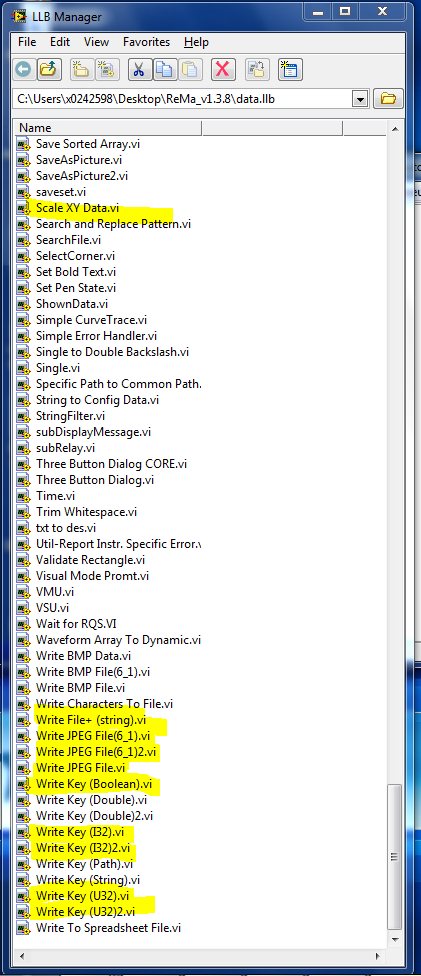Click inside the data.llb path field
Image resolution: width=421 pixels, height=976 pixels.
[x=182, y=99]
